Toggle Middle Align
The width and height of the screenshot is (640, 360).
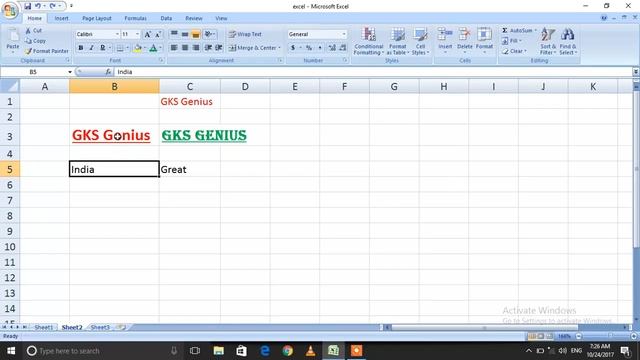tap(185, 34)
